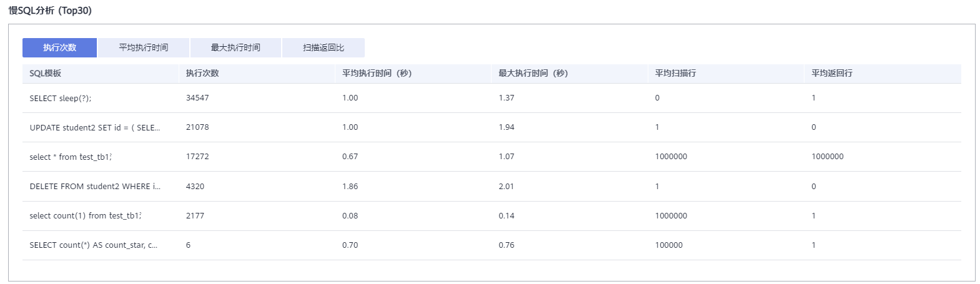Click the 1.86 average execution time
The width and height of the screenshot is (980, 284).
pyautogui.click(x=350, y=186)
